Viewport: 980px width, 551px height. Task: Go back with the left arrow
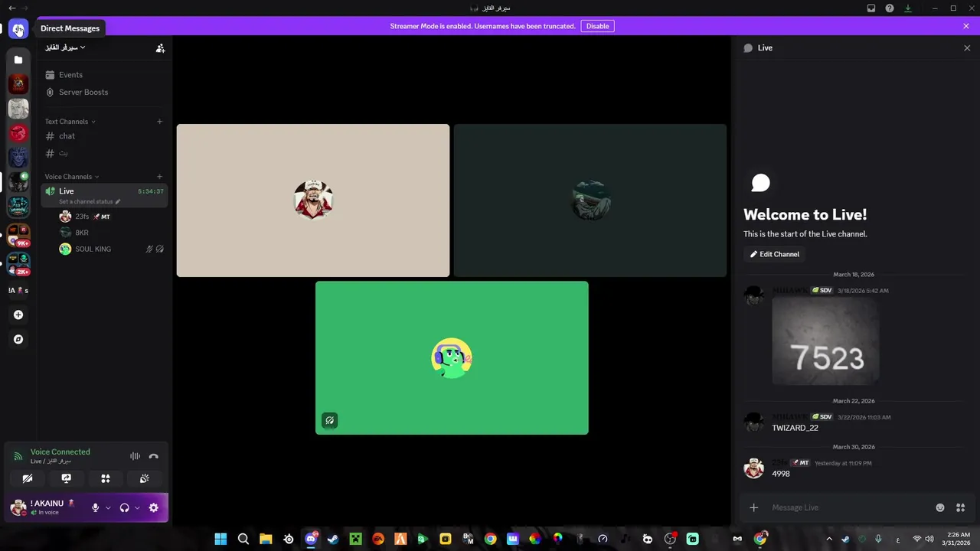11,8
